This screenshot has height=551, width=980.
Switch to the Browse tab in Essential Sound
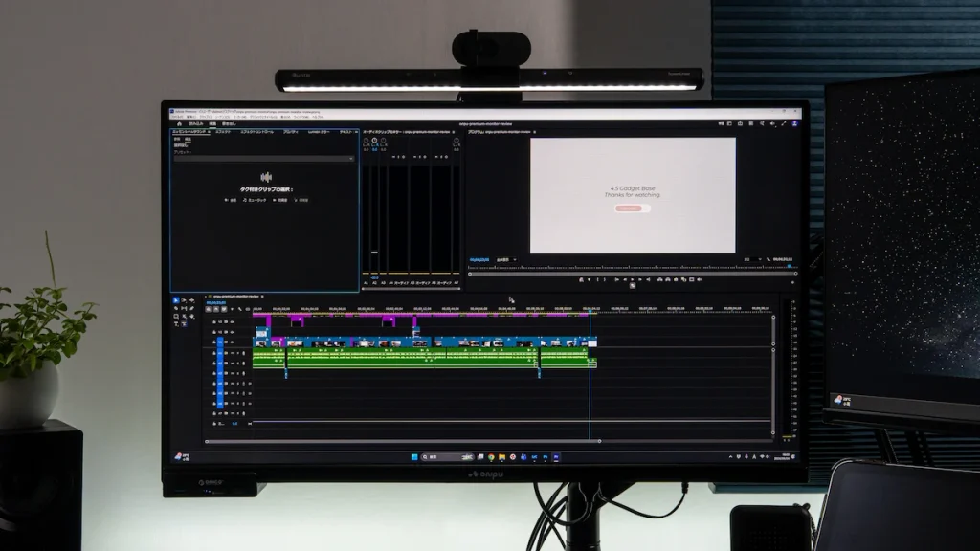coord(177,139)
